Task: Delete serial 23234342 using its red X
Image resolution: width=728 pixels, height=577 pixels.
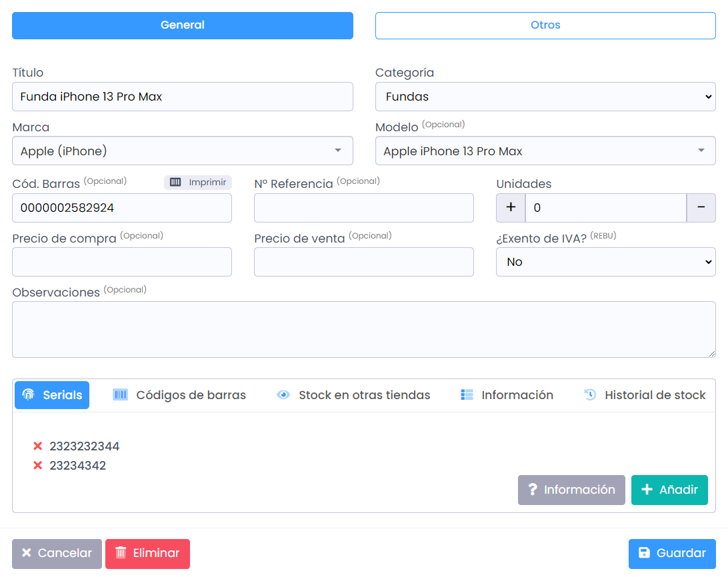Action: click(38, 466)
